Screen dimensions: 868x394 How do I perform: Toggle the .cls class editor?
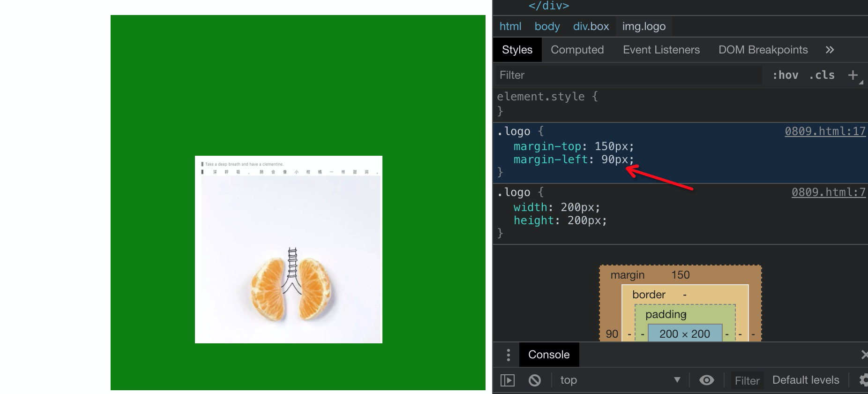click(x=822, y=75)
